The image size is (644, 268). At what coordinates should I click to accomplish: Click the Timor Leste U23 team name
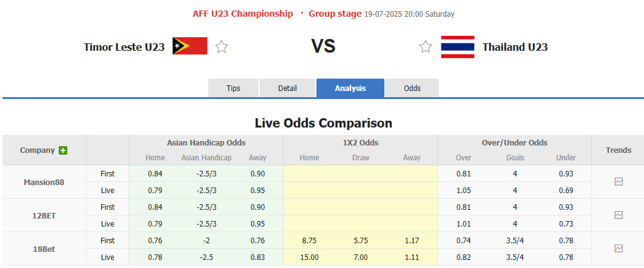click(x=124, y=47)
